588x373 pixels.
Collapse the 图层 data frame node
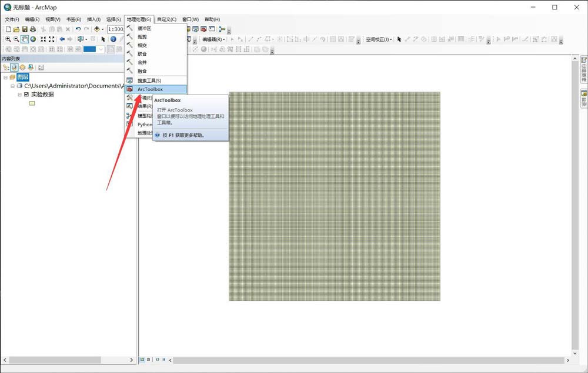coord(5,77)
